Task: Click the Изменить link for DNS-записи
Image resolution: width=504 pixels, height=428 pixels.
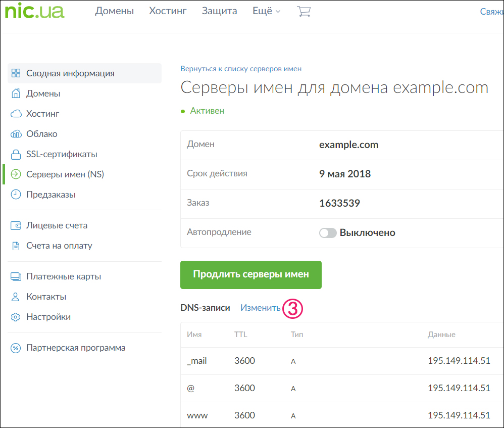Action: (260, 308)
